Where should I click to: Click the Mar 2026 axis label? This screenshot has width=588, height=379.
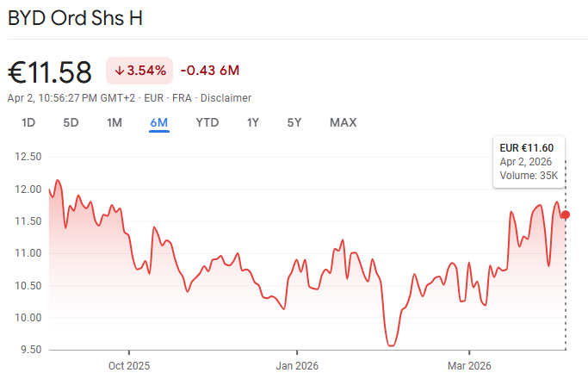click(469, 366)
